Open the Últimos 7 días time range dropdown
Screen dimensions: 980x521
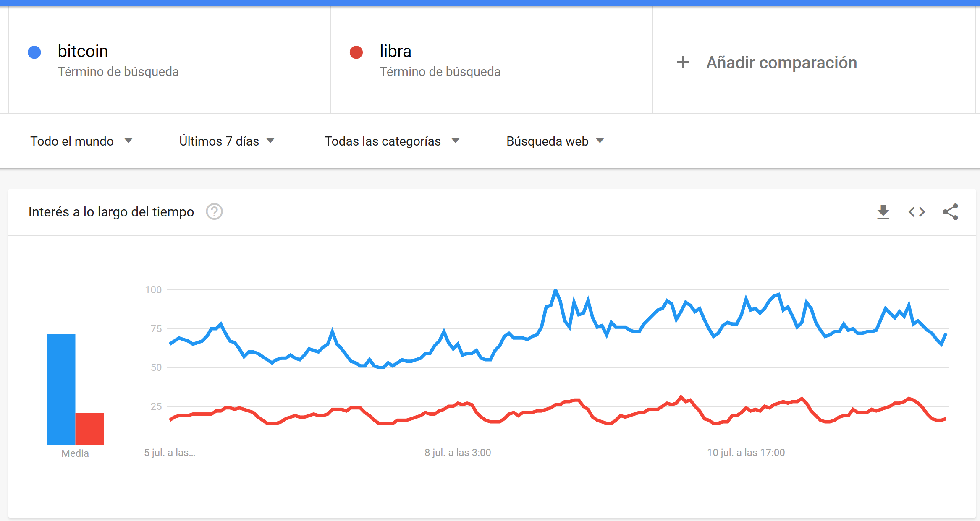tap(227, 141)
